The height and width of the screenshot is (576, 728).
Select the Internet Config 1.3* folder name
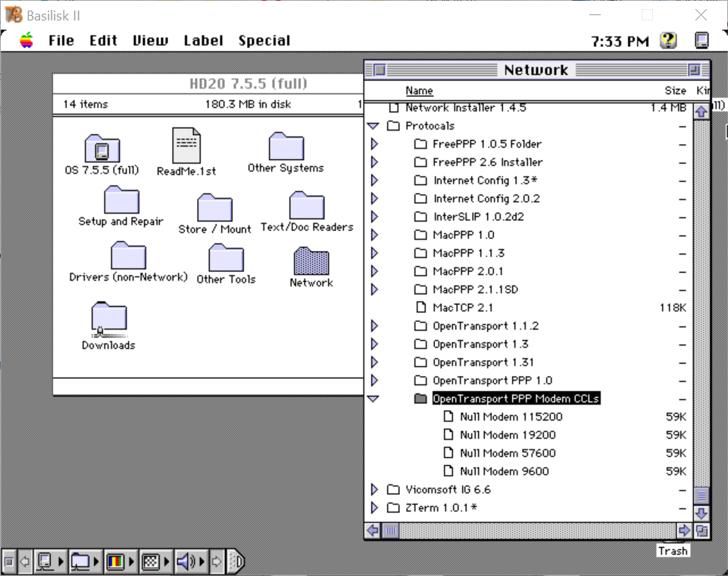[486, 180]
